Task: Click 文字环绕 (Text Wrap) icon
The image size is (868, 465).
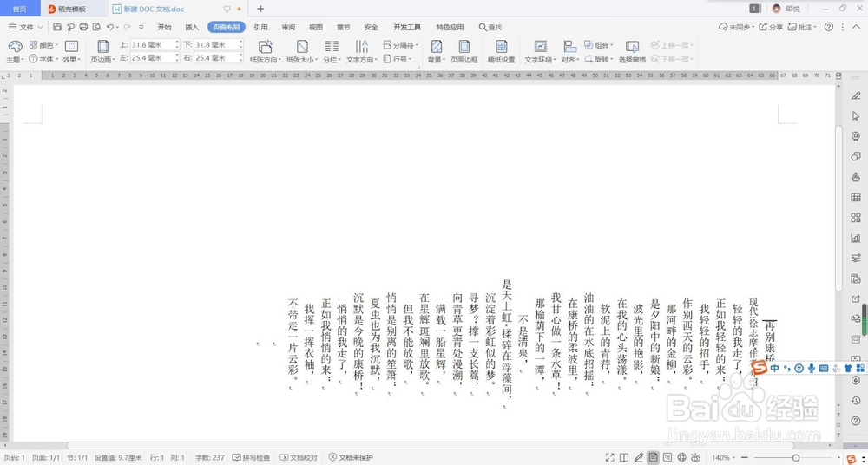Action: click(x=540, y=47)
